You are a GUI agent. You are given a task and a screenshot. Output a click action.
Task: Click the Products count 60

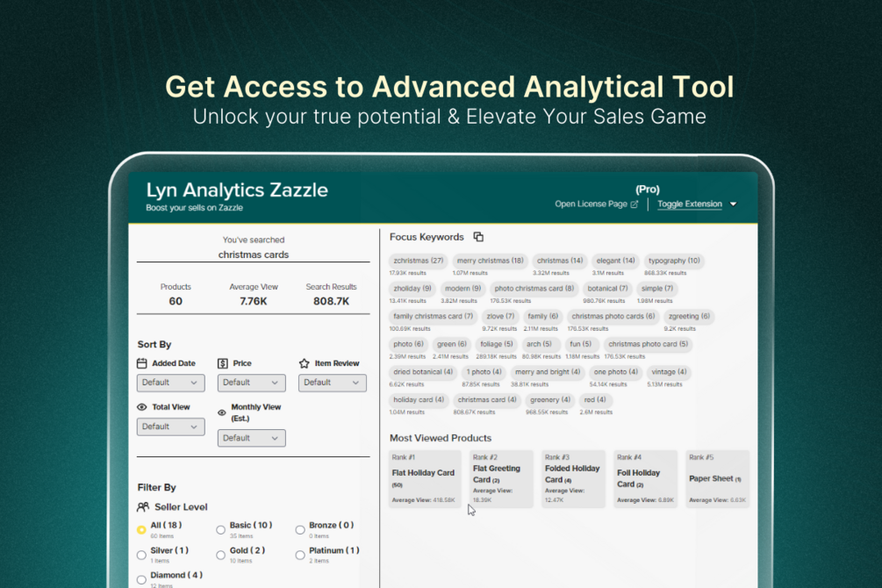[x=176, y=302]
